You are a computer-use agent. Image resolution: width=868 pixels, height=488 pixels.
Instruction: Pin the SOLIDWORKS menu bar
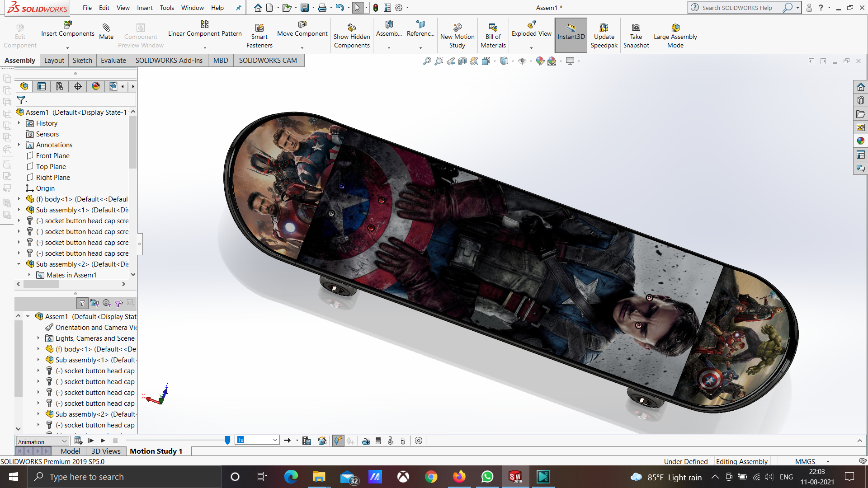238,8
